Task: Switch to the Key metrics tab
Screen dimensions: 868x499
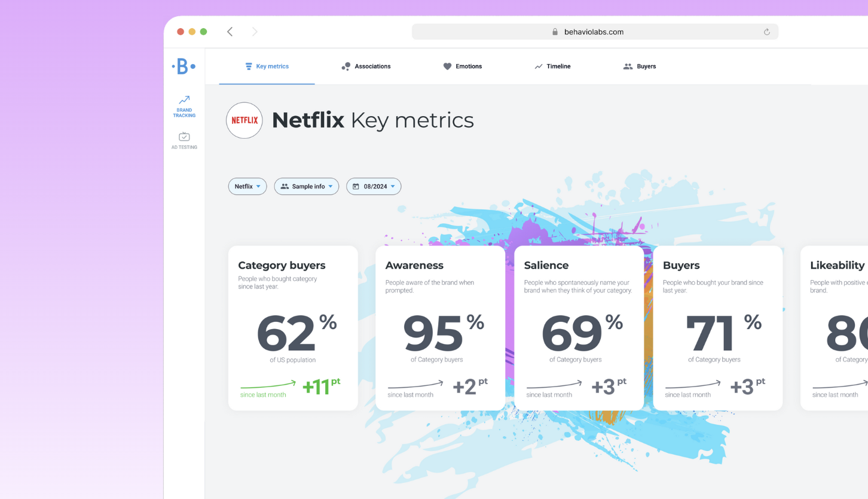Action: [267, 66]
